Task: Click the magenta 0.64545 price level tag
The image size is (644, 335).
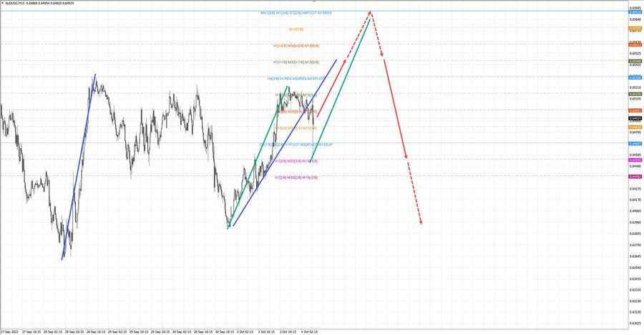Action: [x=635, y=160]
